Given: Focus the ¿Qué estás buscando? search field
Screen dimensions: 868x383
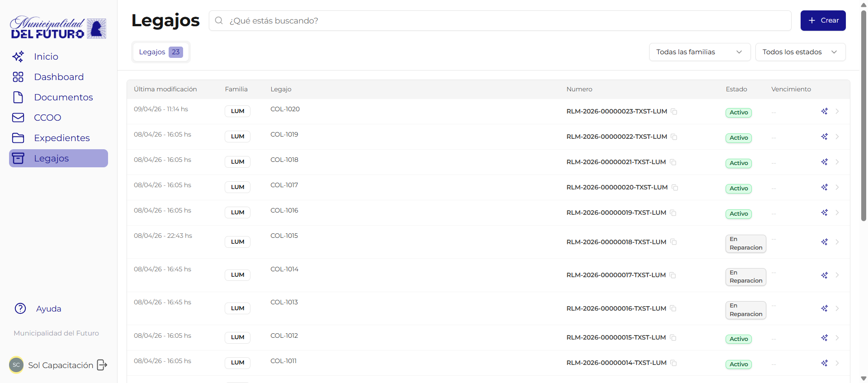Looking at the screenshot, I should [x=506, y=21].
